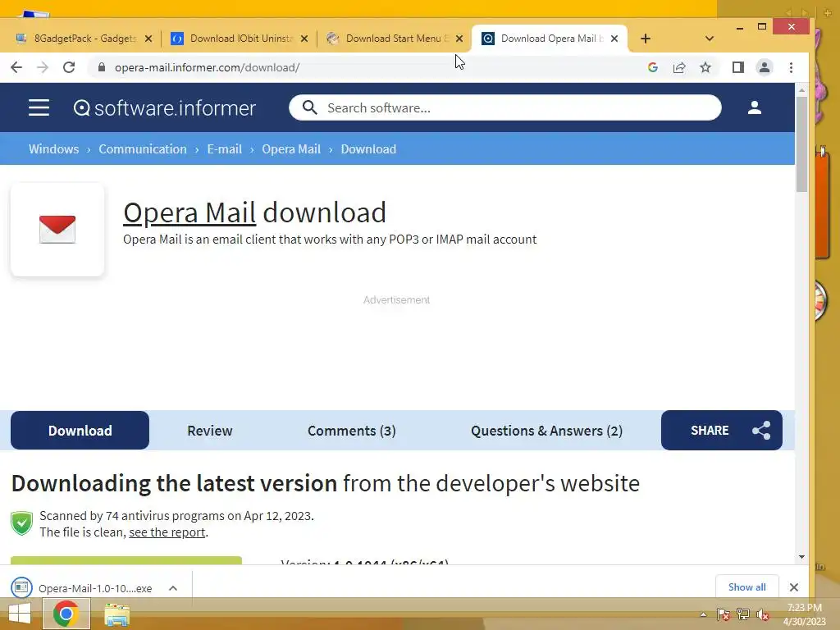Click the Search software input field

[505, 107]
